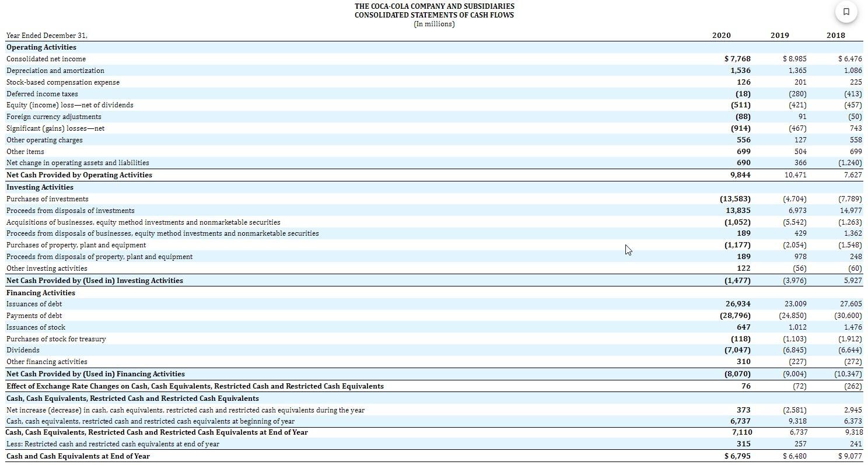868x465 pixels.
Task: Click 'Cash and Cash Equivalents at End of Year' label
Action: tap(78, 456)
